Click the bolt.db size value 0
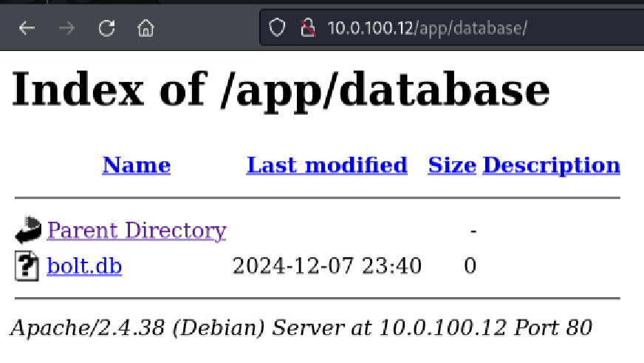This screenshot has width=644, height=363. [470, 265]
